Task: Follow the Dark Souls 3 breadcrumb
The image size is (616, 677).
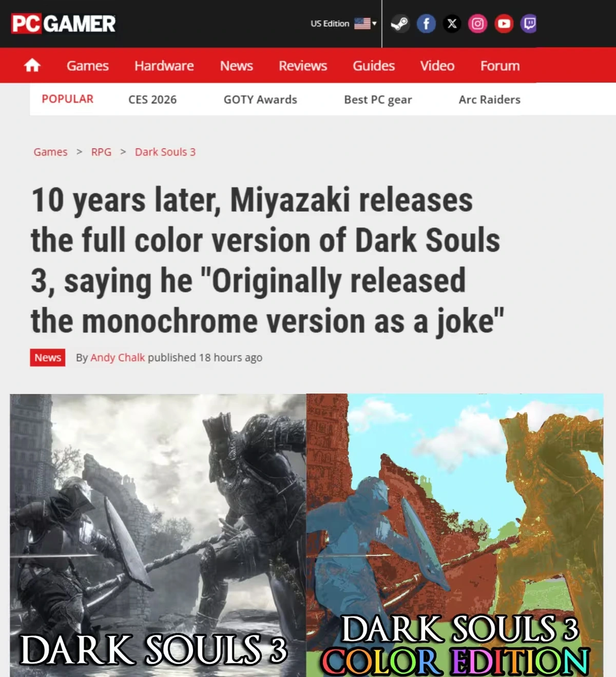Action: 165,152
